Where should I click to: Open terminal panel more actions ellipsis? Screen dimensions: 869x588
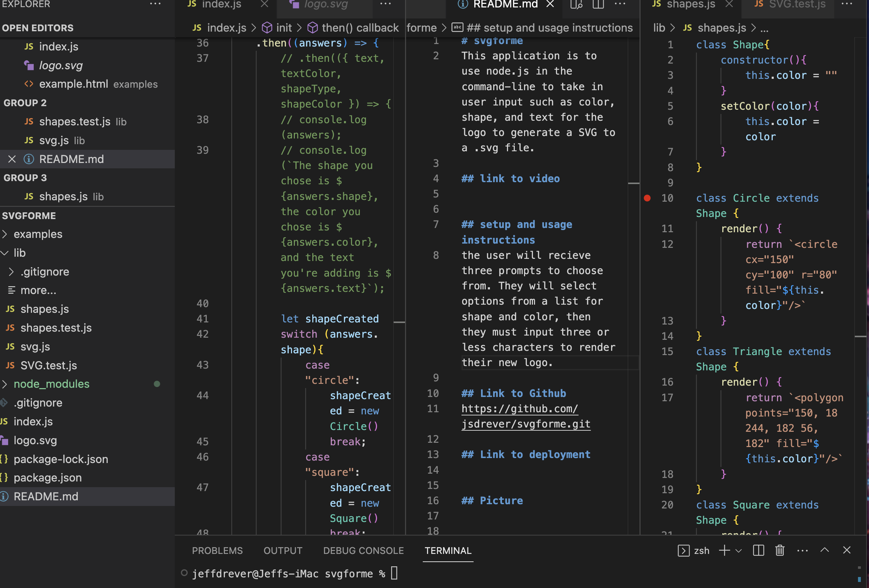click(802, 550)
